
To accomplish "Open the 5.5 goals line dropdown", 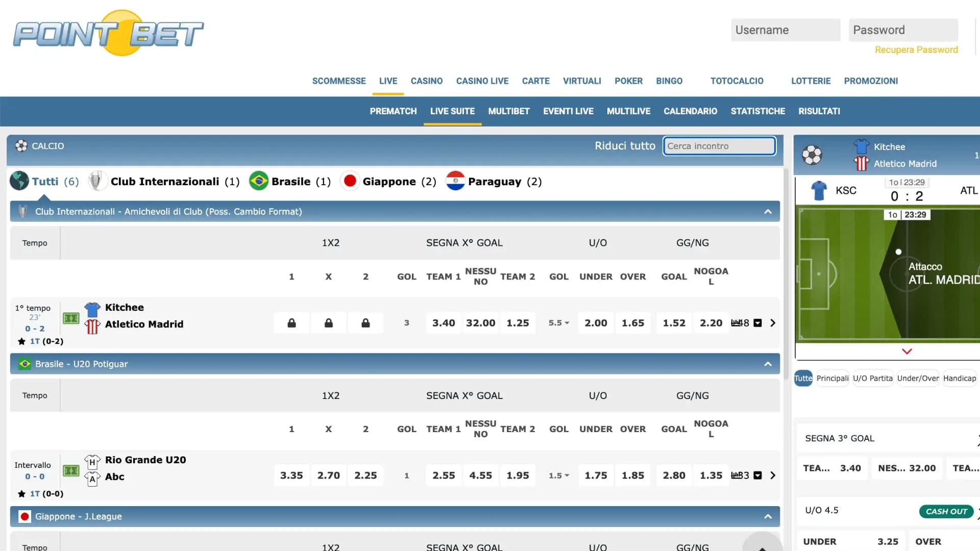I will (x=558, y=323).
